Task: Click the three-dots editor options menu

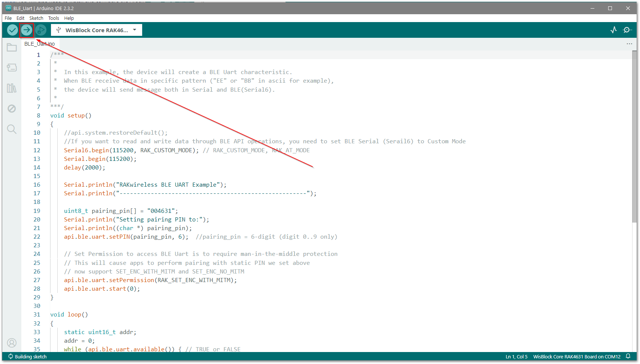Action: [630, 44]
